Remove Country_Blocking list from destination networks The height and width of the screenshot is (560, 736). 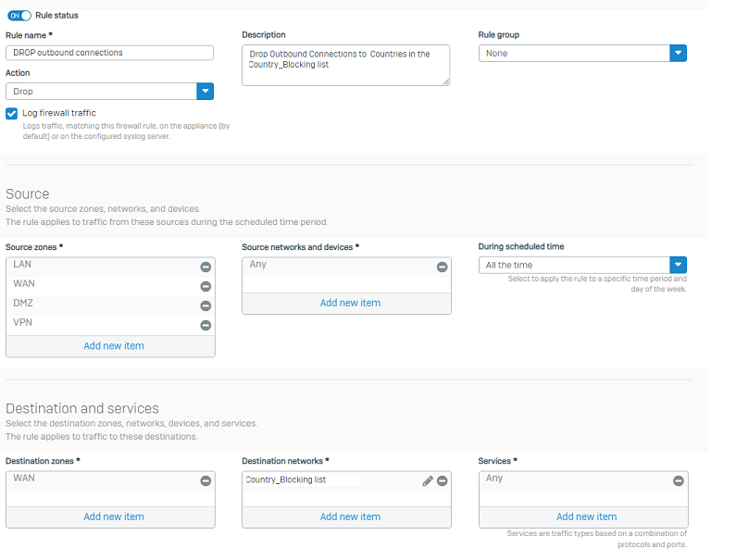point(443,481)
